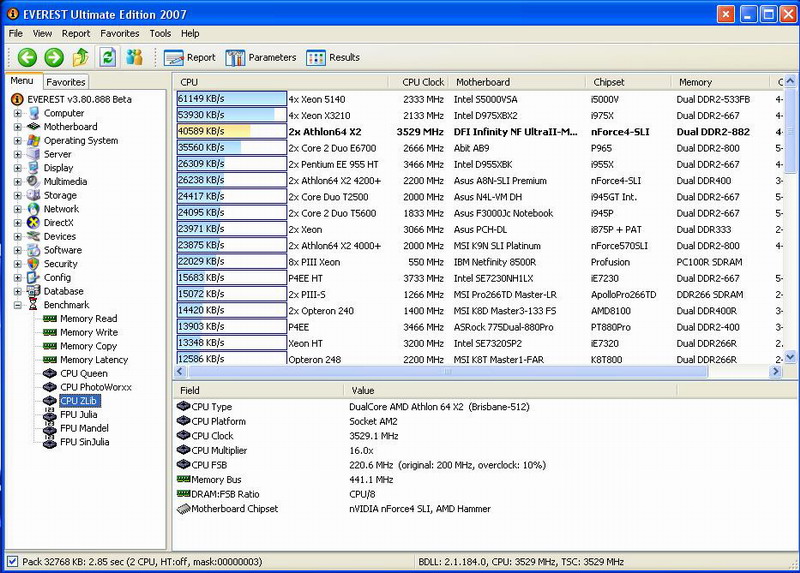Select the Database tree icon

(34, 291)
